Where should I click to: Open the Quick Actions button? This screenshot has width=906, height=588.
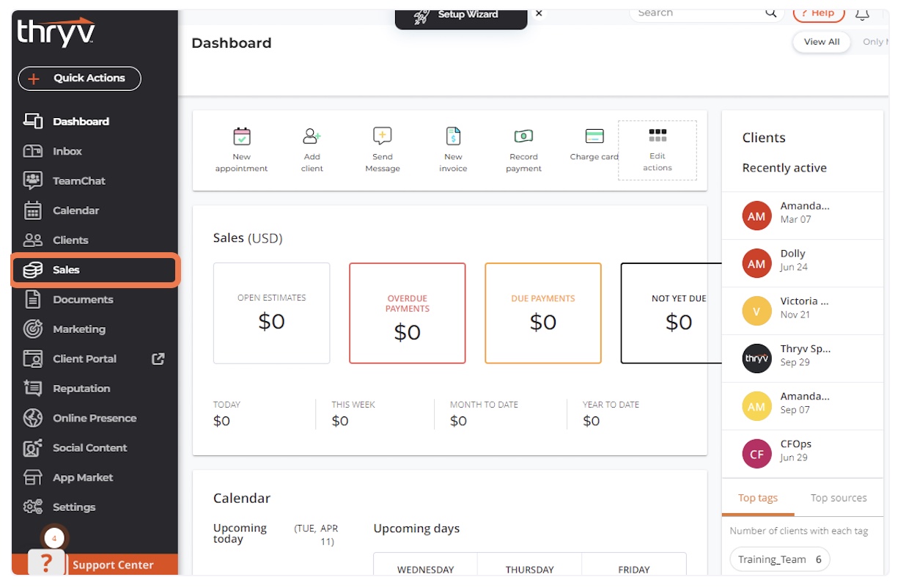(x=79, y=78)
